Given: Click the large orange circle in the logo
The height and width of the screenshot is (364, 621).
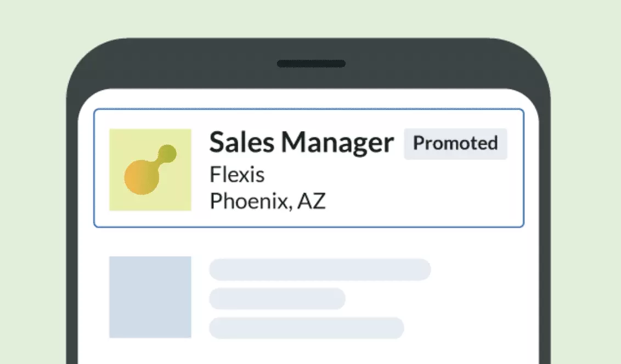Looking at the screenshot, I should pyautogui.click(x=142, y=176).
